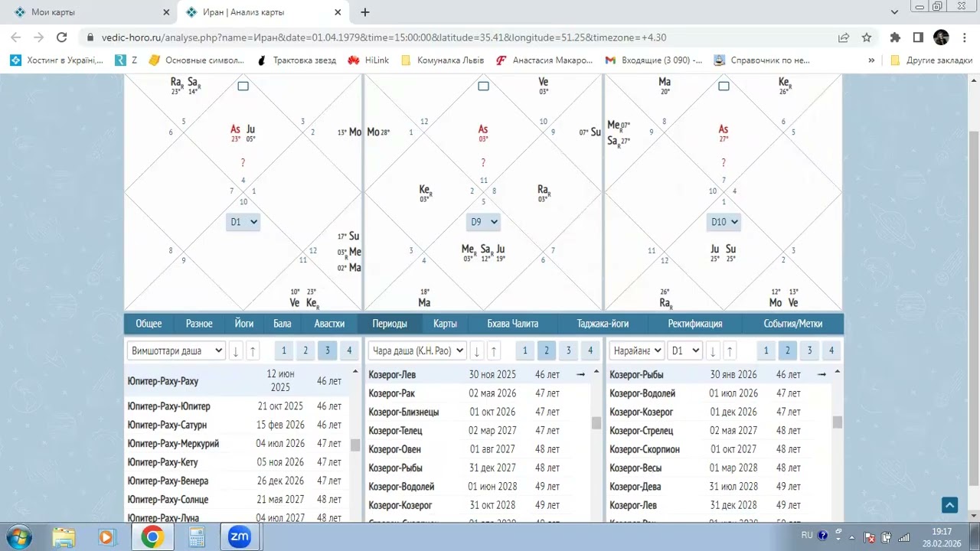Select level 4 in Чара даша panel
Viewport: 980px width, 551px height.
pyautogui.click(x=590, y=350)
